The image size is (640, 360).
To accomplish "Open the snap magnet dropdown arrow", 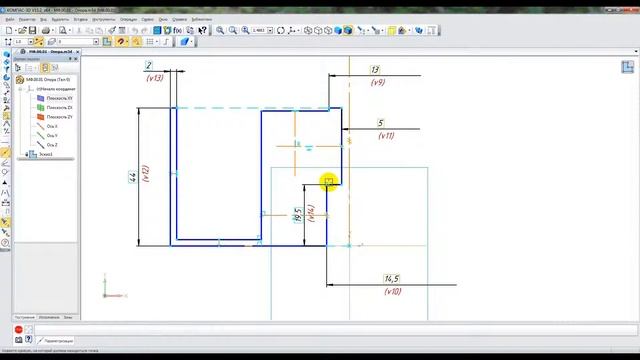I will tap(127, 42).
